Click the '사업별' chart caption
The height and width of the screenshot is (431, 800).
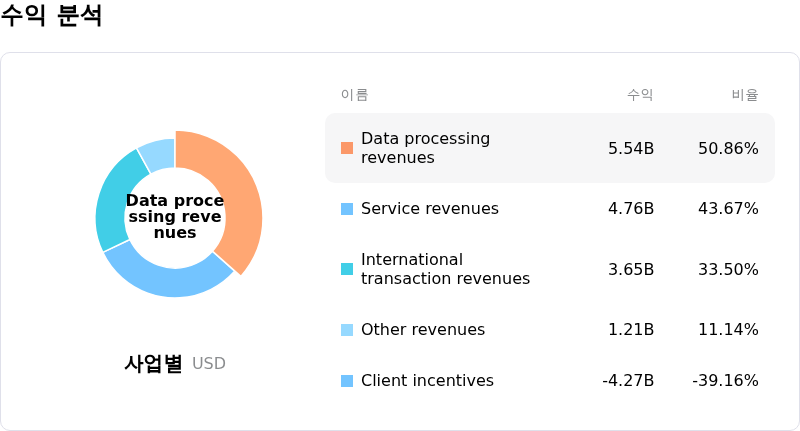(x=154, y=364)
